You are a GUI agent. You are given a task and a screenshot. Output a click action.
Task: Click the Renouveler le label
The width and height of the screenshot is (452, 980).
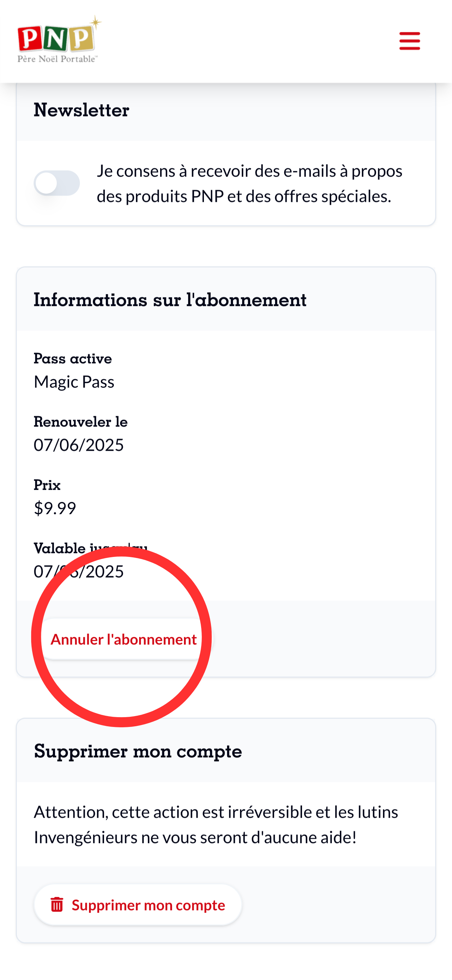81,422
